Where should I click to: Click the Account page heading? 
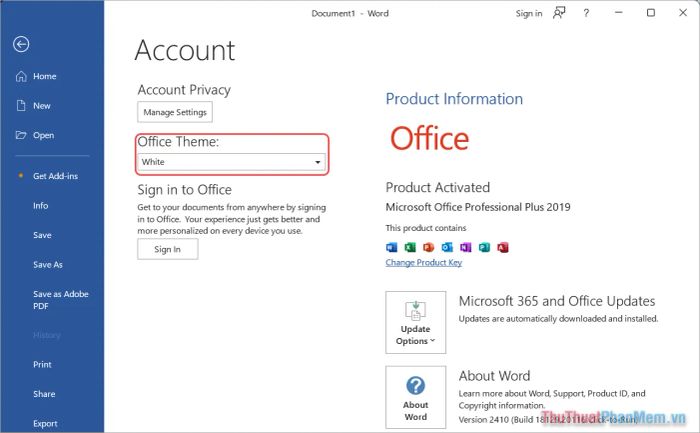pyautogui.click(x=185, y=50)
